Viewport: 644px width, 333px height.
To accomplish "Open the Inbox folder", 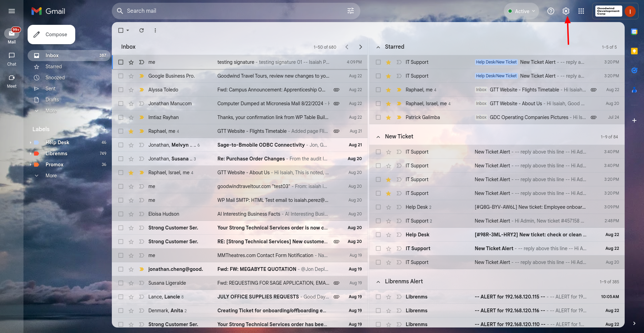I will (69, 56).
